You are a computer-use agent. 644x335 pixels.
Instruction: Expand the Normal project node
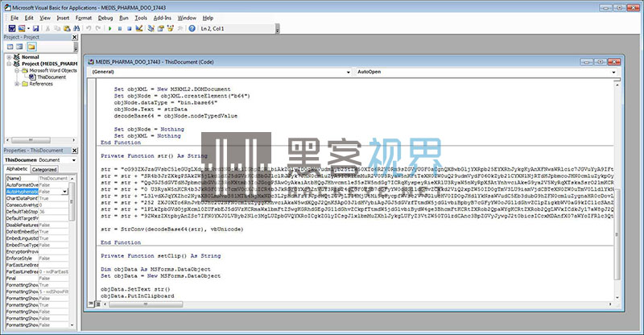click(9, 57)
